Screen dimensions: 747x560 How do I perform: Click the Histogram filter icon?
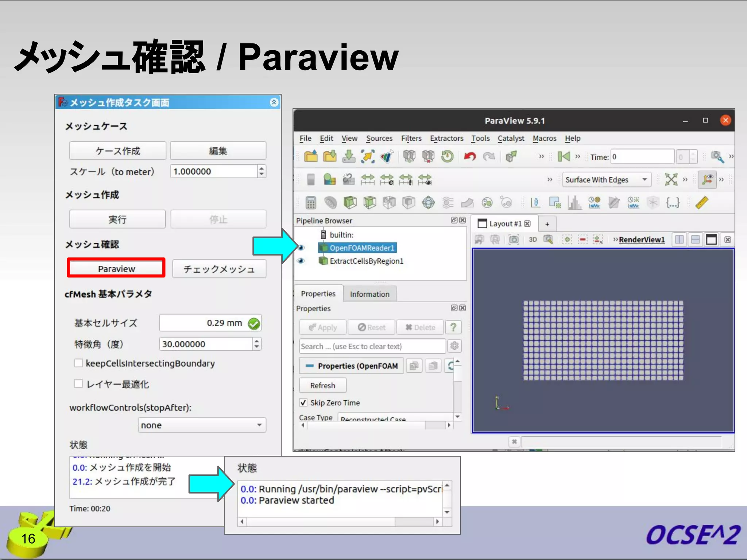575,202
